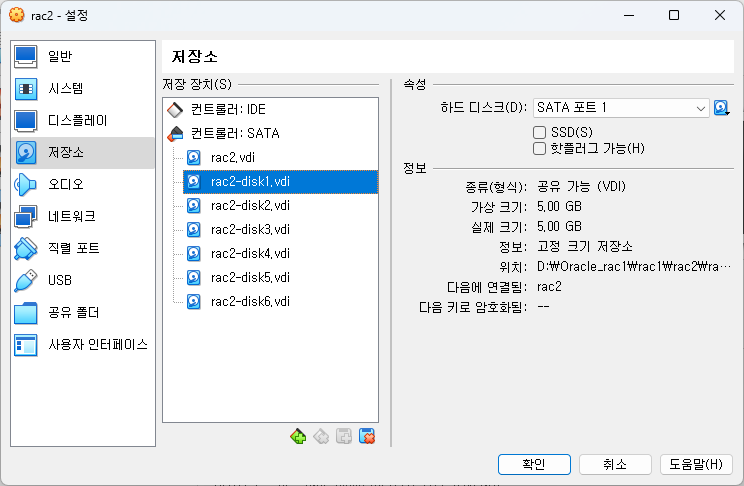Click the 사용자 인터페이스 window icon
Screen dimensions: 744x486
click(x=26, y=345)
